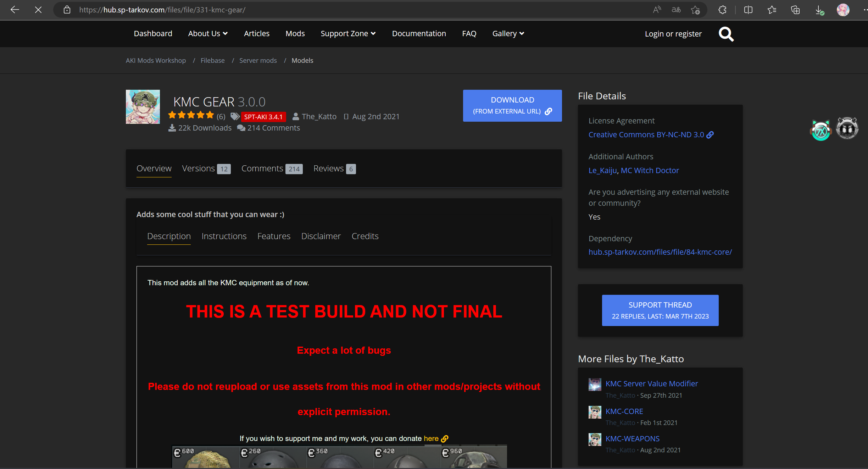This screenshot has width=868, height=469.
Task: Open browser extensions puzzle icon
Action: tap(722, 10)
